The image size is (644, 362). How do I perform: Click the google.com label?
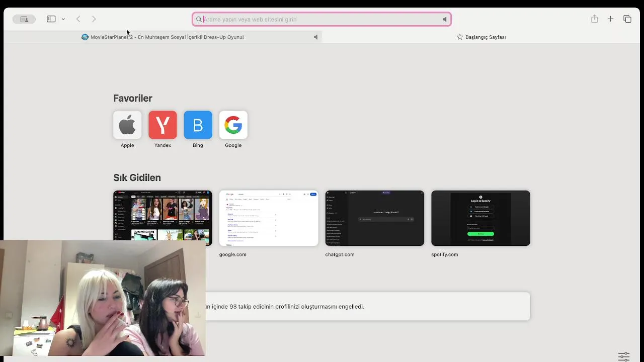point(233,254)
